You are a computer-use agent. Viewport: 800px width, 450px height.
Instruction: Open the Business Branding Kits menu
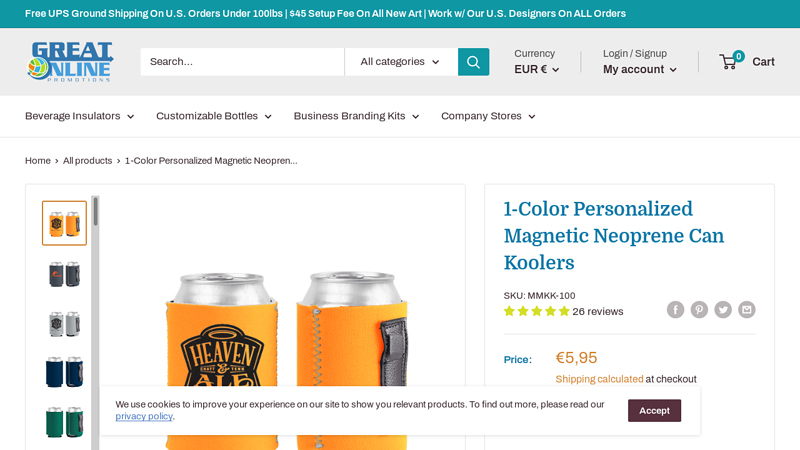pos(356,116)
